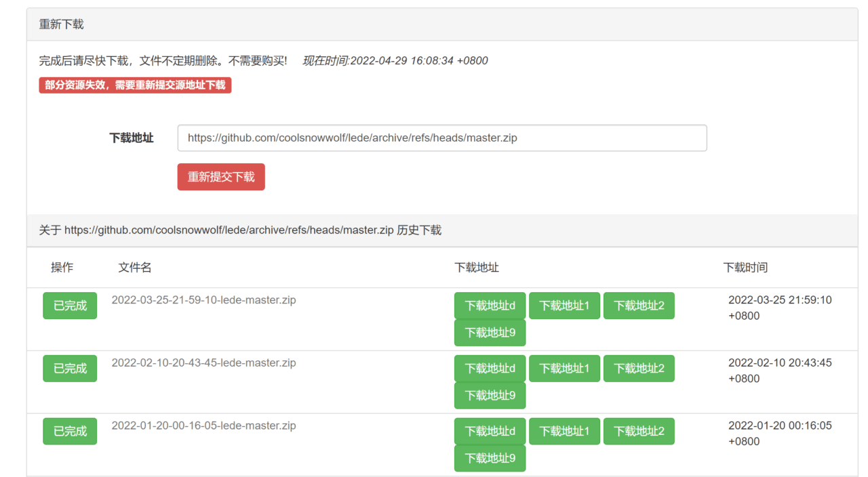The height and width of the screenshot is (477, 868).
Task: Click 下载地址1 for the 2022-02-10 file
Action: (564, 368)
